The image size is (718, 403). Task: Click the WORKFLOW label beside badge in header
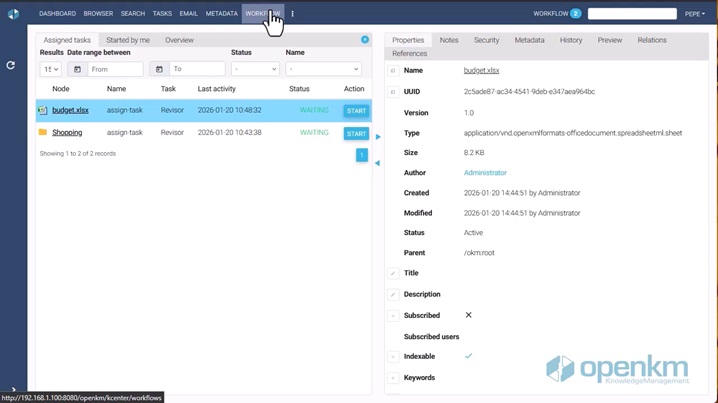click(x=550, y=14)
